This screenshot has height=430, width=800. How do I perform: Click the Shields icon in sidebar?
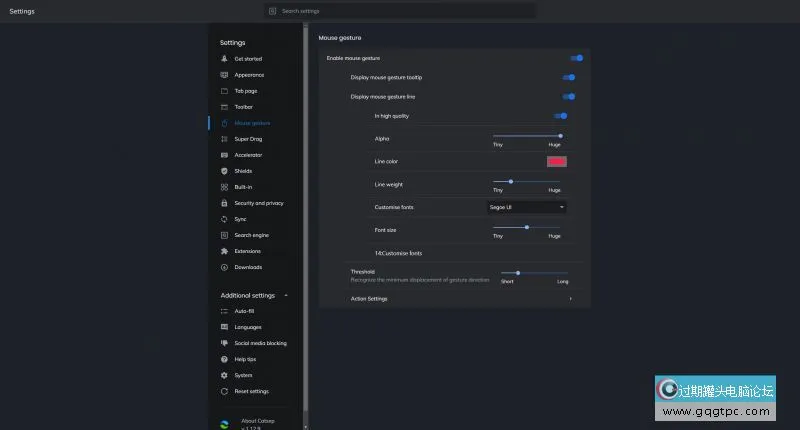pyautogui.click(x=224, y=171)
